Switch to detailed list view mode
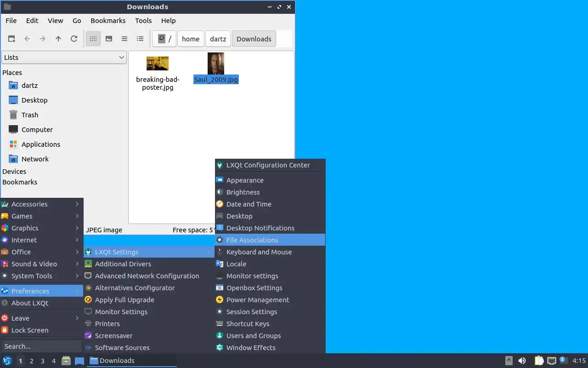The height and width of the screenshot is (368, 588). [140, 39]
